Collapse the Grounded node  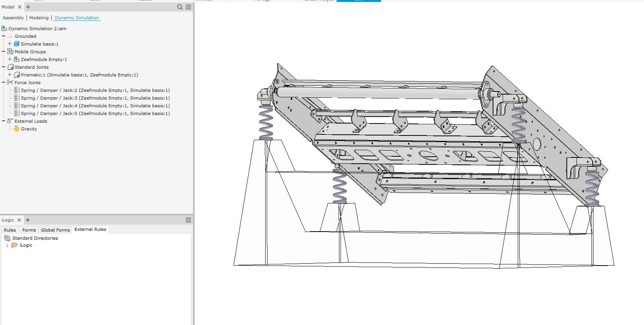click(x=3, y=36)
